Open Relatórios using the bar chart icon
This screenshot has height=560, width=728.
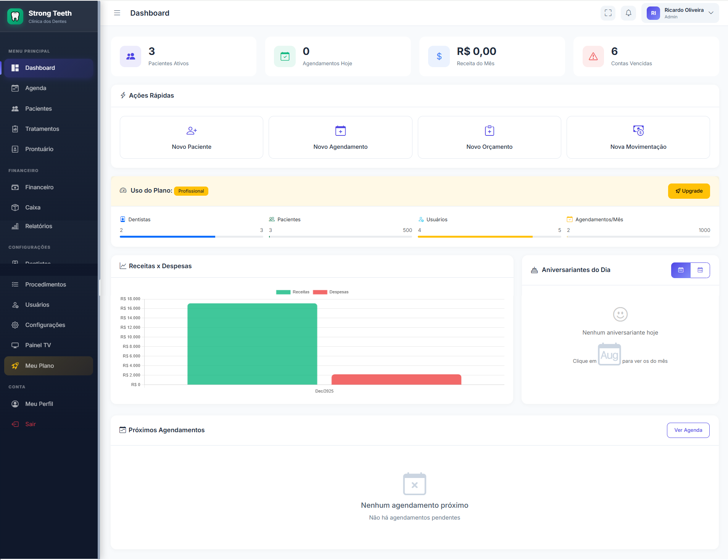pyautogui.click(x=15, y=226)
